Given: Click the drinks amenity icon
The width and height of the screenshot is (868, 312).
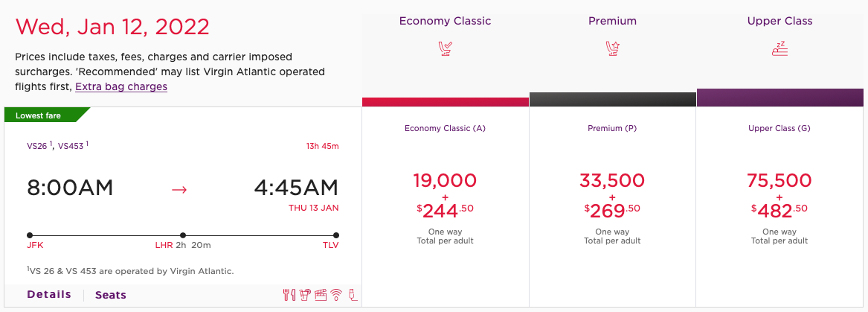Looking at the screenshot, I should tap(304, 295).
